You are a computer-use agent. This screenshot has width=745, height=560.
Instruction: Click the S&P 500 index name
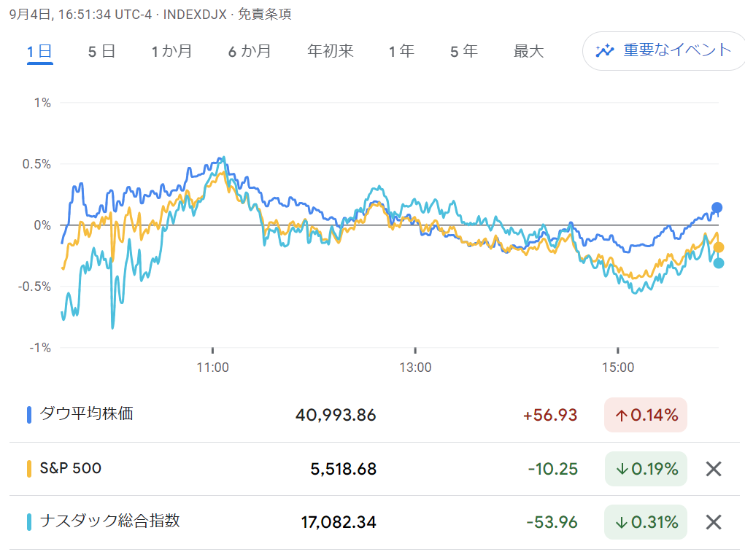pos(70,468)
